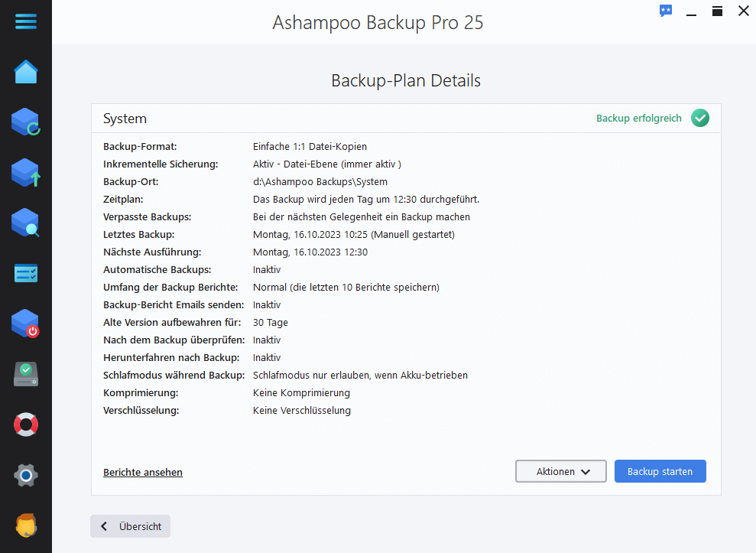Click the 'Backup-Plan Details' heading
The image size is (756, 553).
click(406, 80)
